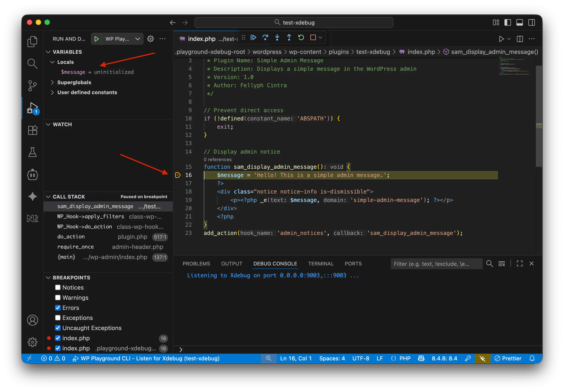Click Step Out in debug toolbar
Viewport: 564px width, 392px height.
(289, 38)
